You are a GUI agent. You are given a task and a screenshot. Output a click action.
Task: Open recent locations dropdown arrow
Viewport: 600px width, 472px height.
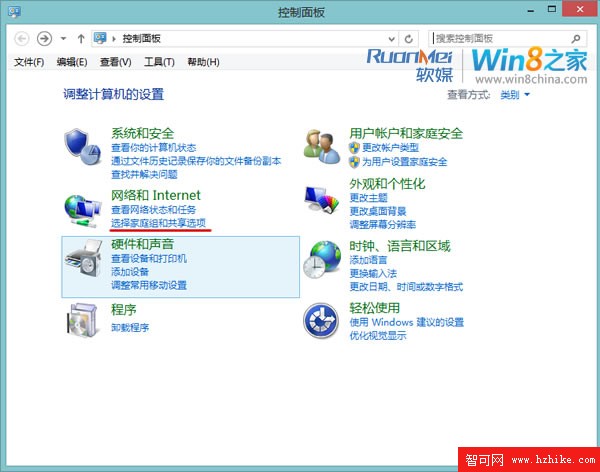pyautogui.click(x=64, y=39)
